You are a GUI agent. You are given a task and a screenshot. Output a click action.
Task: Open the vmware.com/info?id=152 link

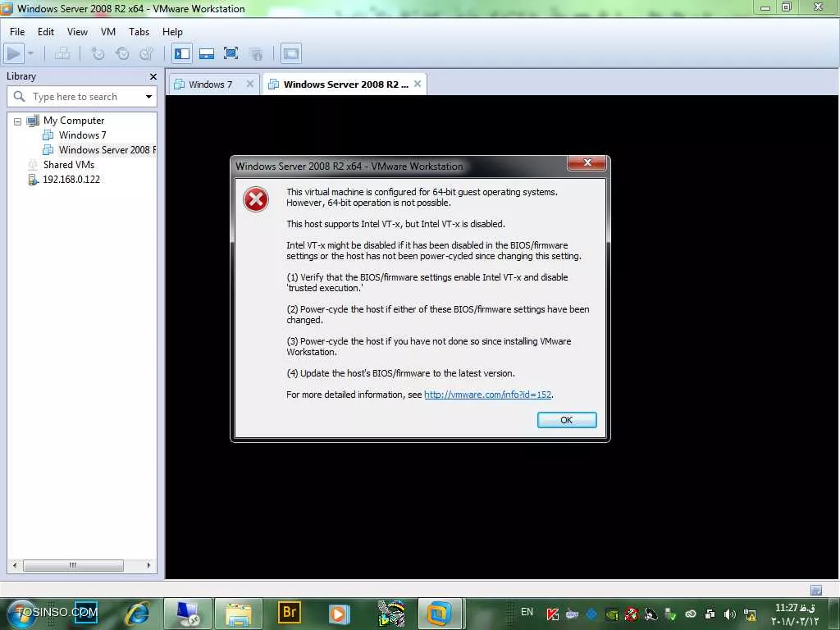pos(487,395)
